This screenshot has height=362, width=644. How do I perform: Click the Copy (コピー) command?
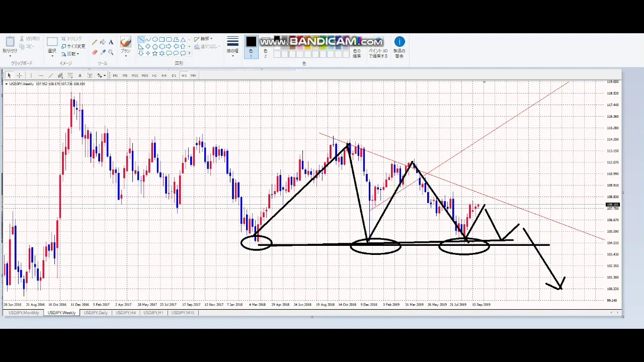coord(27,46)
